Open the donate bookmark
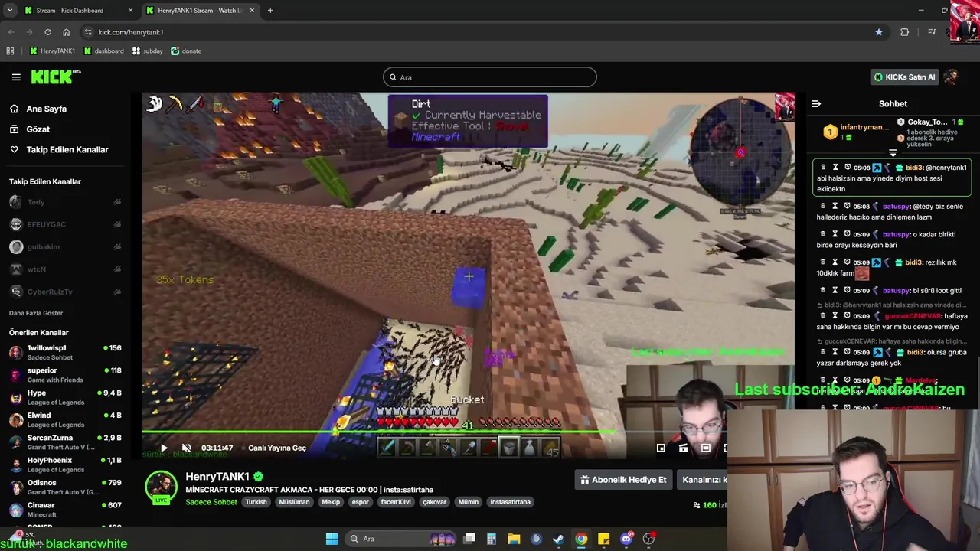 [186, 51]
